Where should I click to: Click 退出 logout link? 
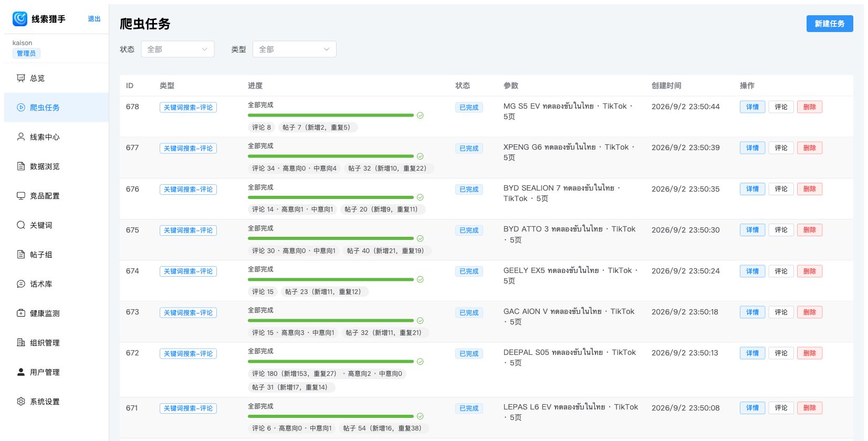click(x=94, y=19)
